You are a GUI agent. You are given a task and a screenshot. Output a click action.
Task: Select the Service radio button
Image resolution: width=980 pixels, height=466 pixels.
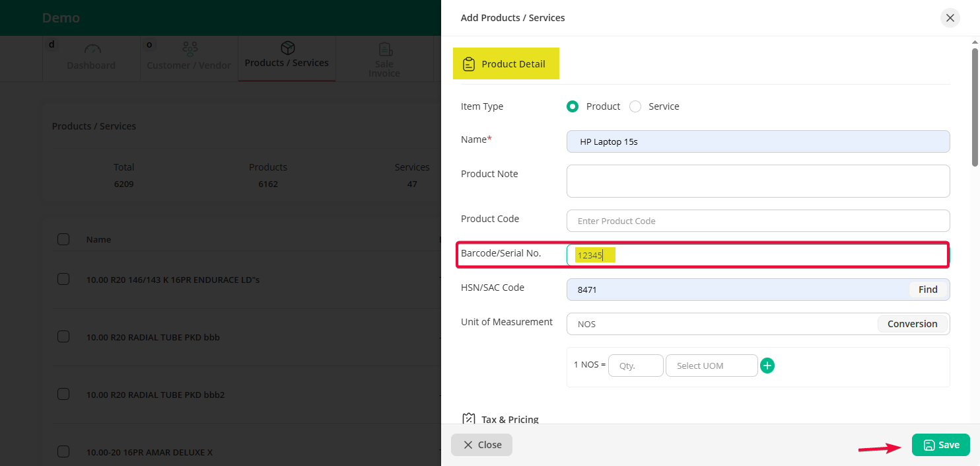(x=635, y=106)
